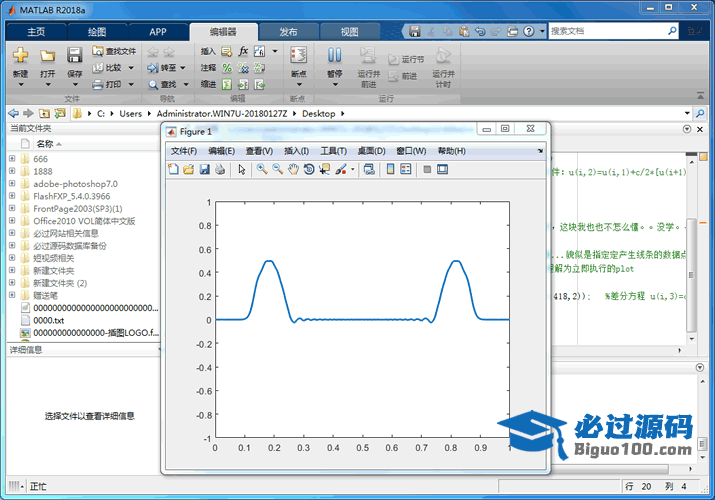The height and width of the screenshot is (500, 715).
Task: Click the smart indent icon
Action: [x=227, y=84]
